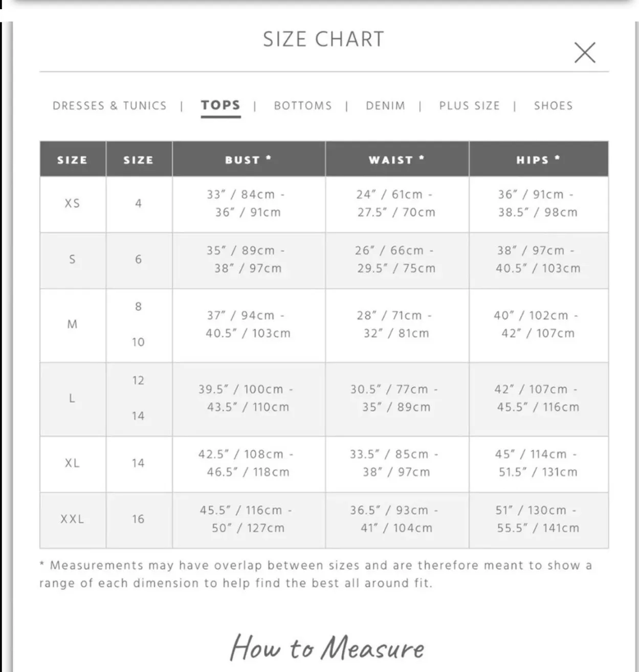
Task: Click the measurements overlap footnote text
Action: [x=316, y=574]
